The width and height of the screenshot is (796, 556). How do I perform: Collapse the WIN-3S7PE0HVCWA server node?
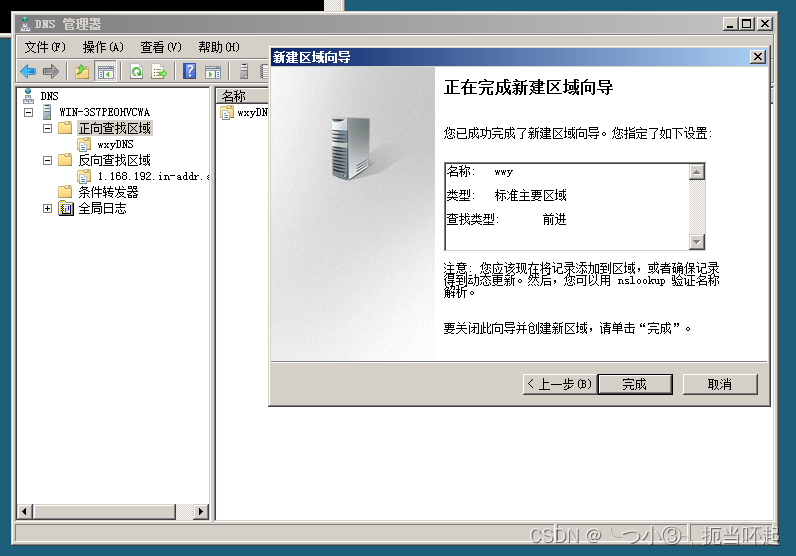[x=29, y=112]
